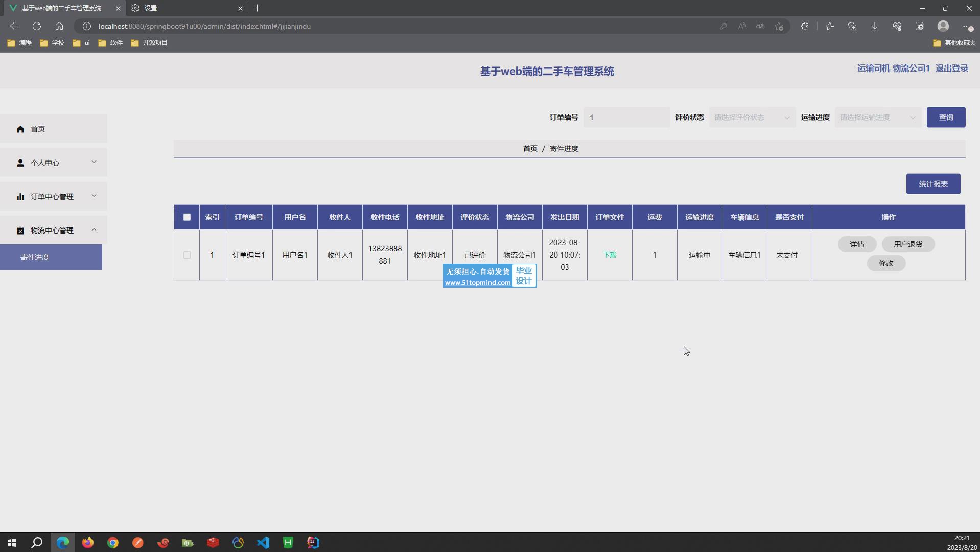Click the 已评价 table cell

tap(475, 255)
